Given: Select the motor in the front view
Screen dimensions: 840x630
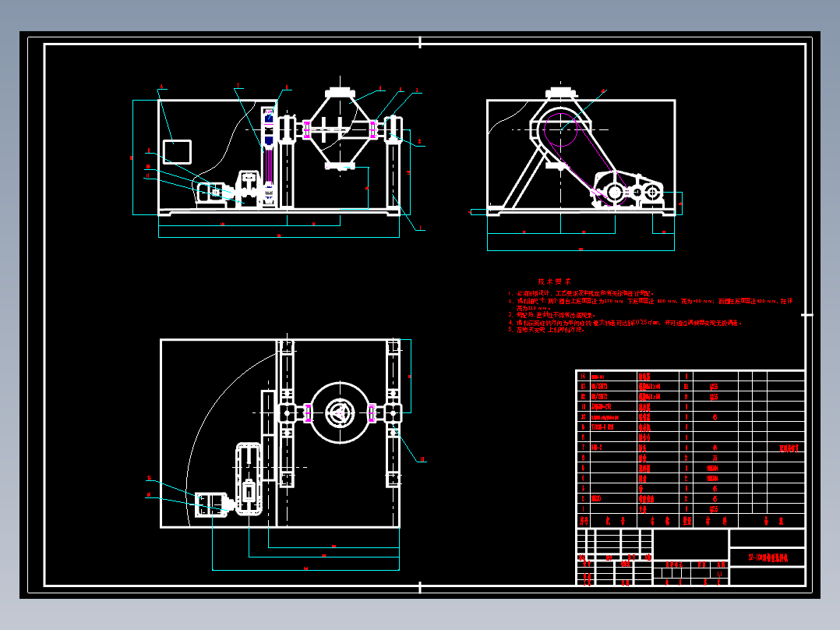Looking at the screenshot, I should (x=210, y=192).
